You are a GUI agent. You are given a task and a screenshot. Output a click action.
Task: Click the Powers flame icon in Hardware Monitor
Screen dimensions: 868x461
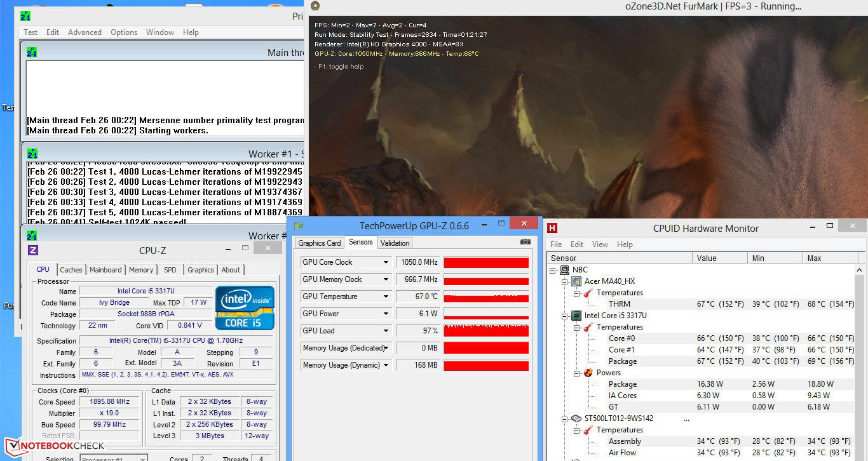588,373
